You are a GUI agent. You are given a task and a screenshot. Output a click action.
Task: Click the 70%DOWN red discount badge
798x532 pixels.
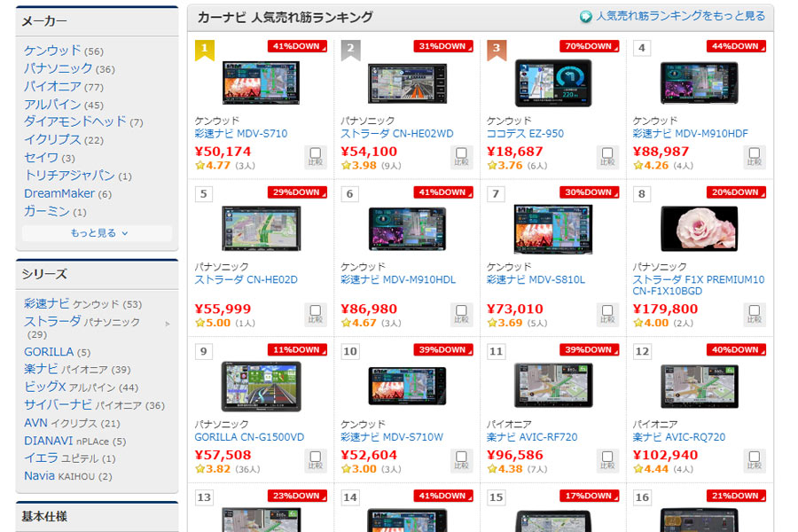590,46
